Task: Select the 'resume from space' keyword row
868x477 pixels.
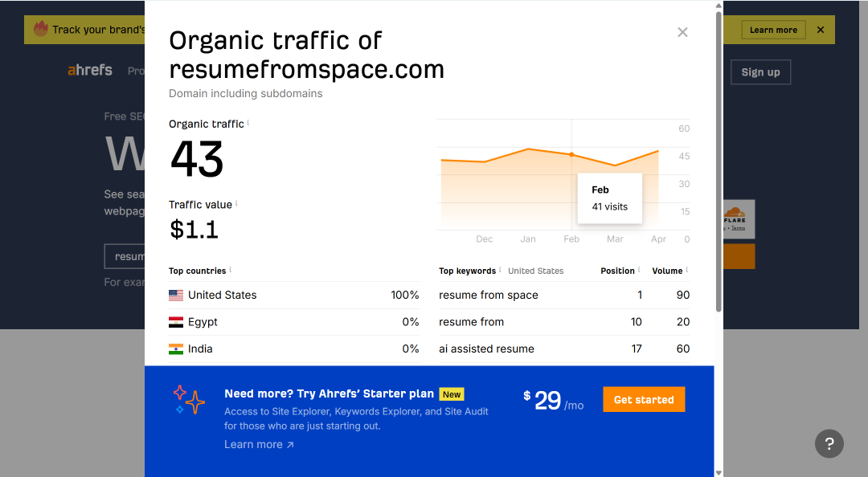Action: [564, 296]
